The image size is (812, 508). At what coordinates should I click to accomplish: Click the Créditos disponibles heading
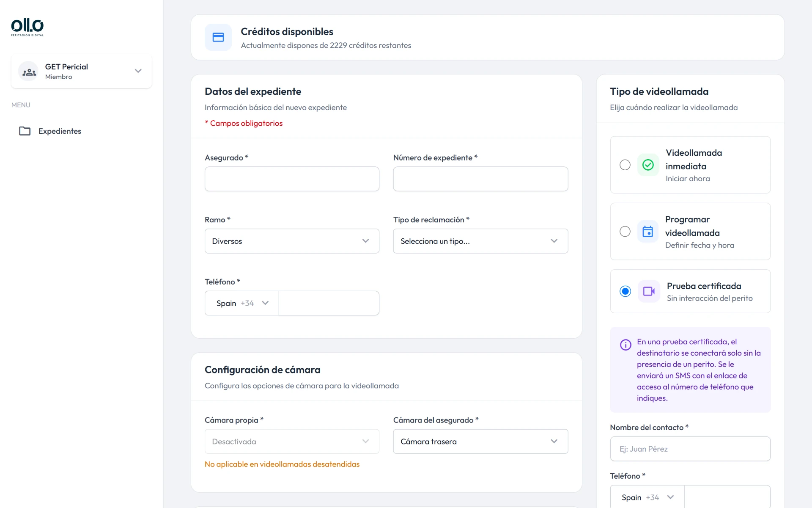287,32
